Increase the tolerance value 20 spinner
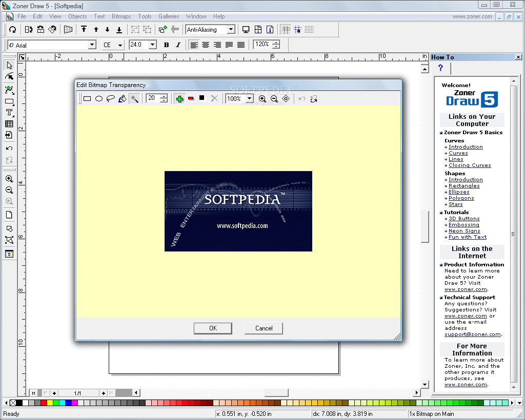This screenshot has height=420, width=525. click(x=164, y=96)
